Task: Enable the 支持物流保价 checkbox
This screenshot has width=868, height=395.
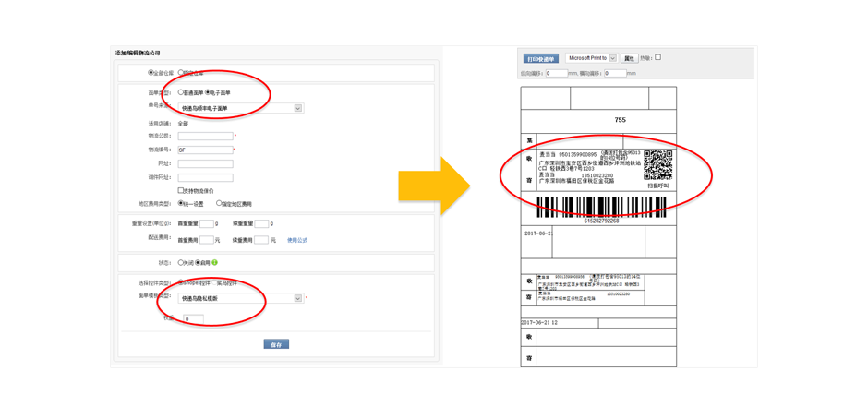Action: 181,191
